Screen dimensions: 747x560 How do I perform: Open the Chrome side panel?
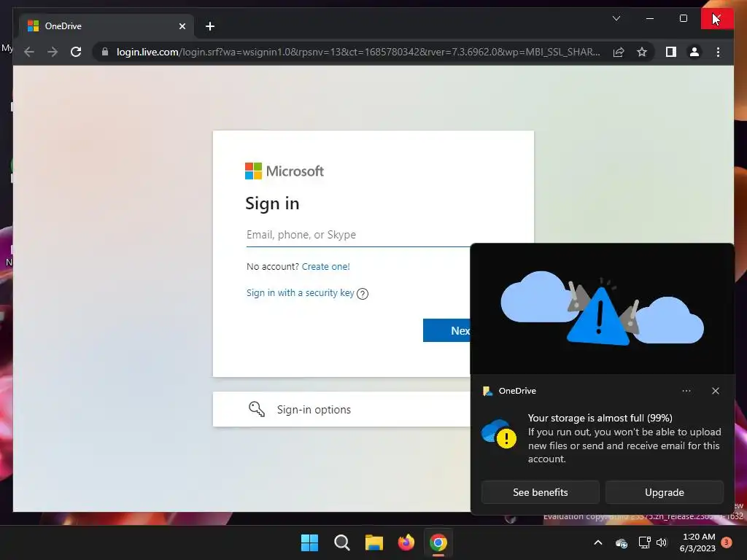click(671, 52)
